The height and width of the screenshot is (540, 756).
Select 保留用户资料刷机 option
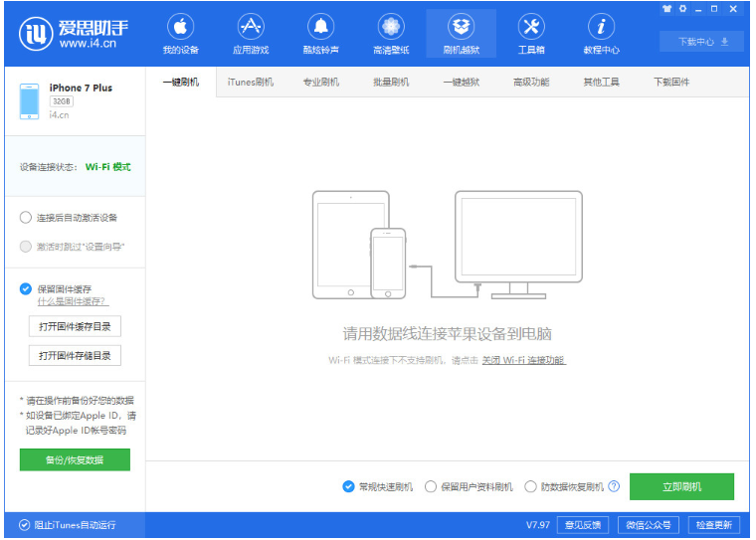coord(431,486)
